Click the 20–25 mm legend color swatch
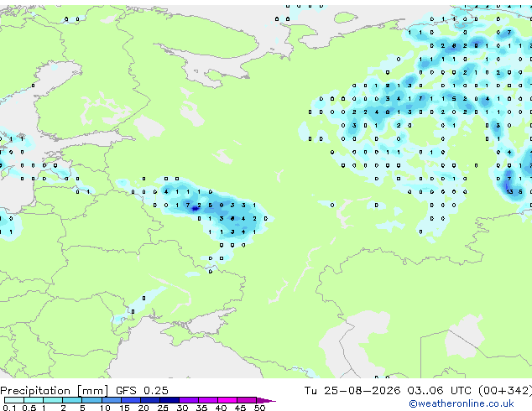Viewport: 532px width, 411px height. (149, 400)
